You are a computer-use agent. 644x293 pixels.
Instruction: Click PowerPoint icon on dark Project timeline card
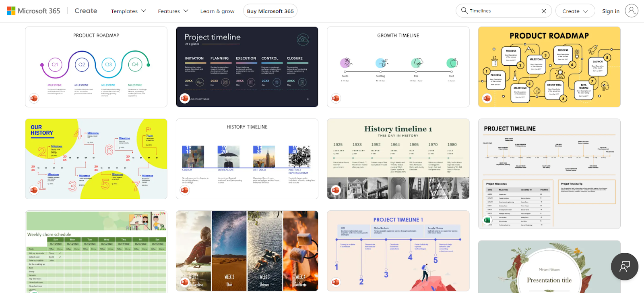tap(185, 98)
